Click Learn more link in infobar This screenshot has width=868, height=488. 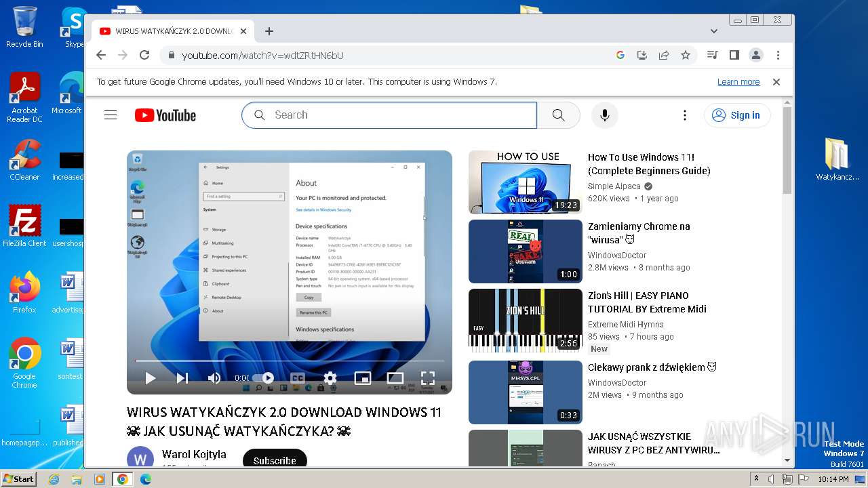coord(738,82)
